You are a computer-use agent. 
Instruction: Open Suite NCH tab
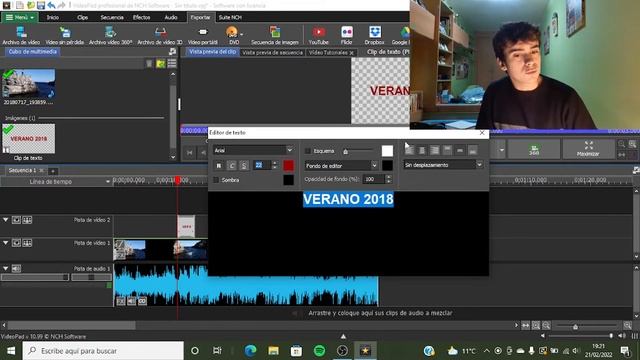coord(230,18)
